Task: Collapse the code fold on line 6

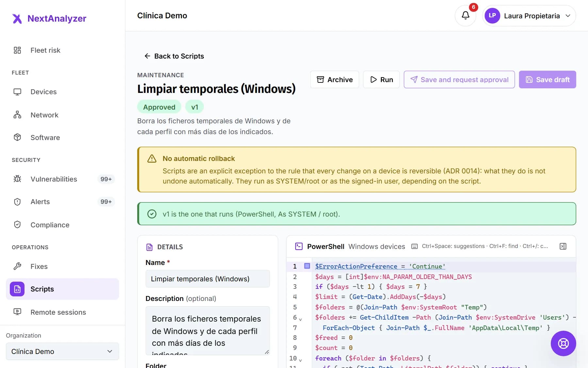Action: pyautogui.click(x=301, y=319)
